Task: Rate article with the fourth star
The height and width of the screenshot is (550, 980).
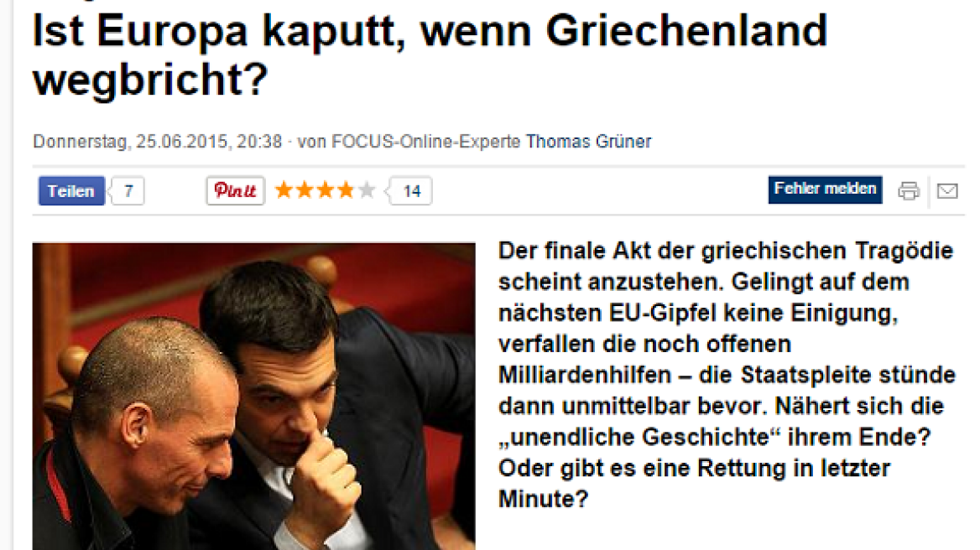Action: [346, 189]
